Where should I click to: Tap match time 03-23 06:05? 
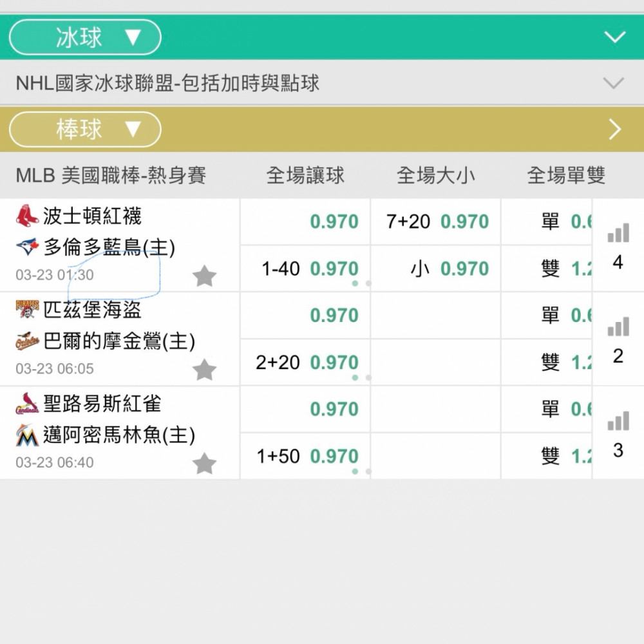click(55, 369)
